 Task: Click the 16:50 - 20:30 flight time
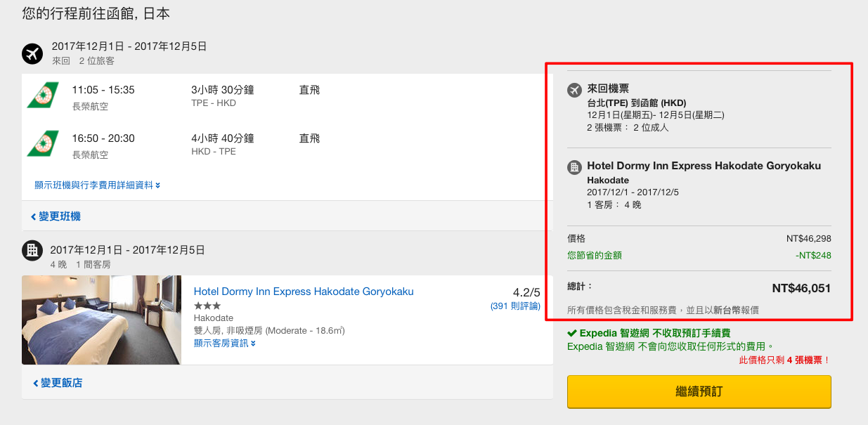(x=103, y=138)
